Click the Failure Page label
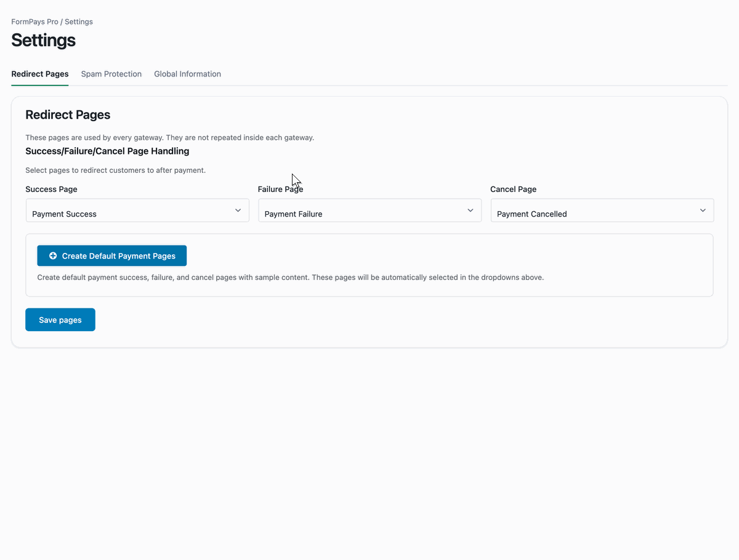The height and width of the screenshot is (560, 739). coord(281,189)
